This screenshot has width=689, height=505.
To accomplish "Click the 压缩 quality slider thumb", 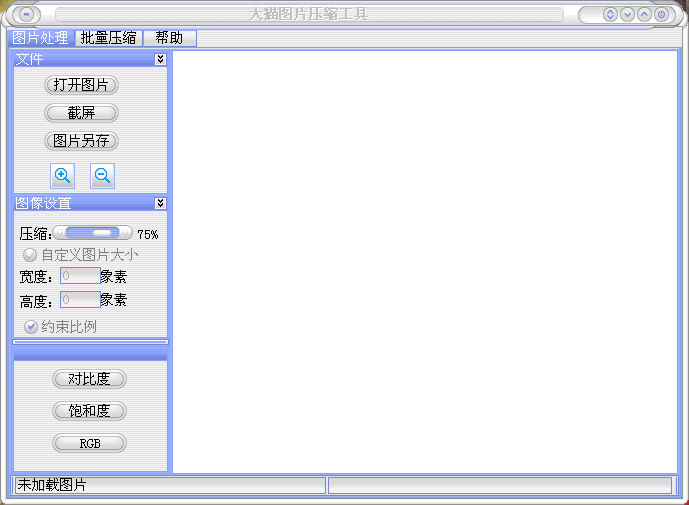I will tap(102, 233).
